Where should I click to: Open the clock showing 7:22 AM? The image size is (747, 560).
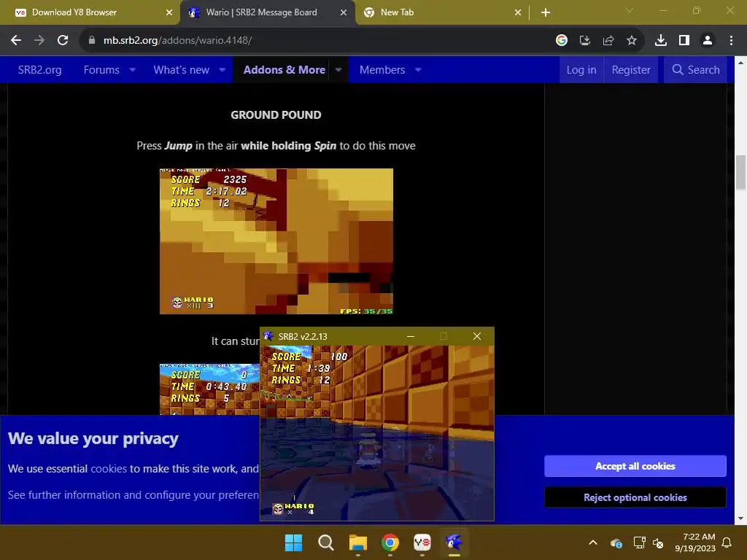(695, 542)
